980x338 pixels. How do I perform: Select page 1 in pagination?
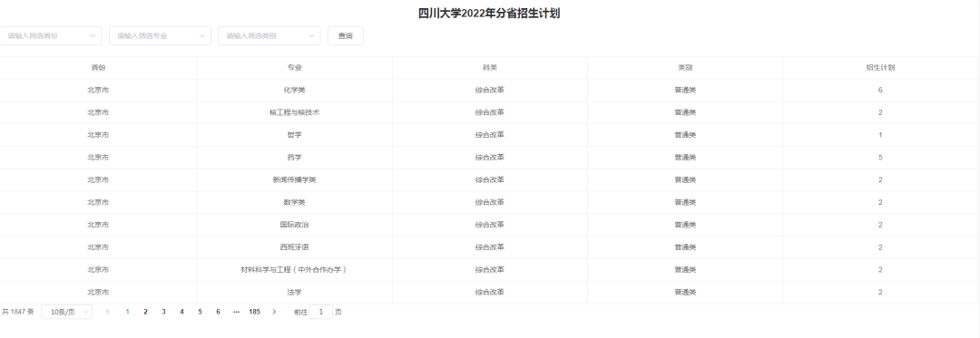[128, 312]
